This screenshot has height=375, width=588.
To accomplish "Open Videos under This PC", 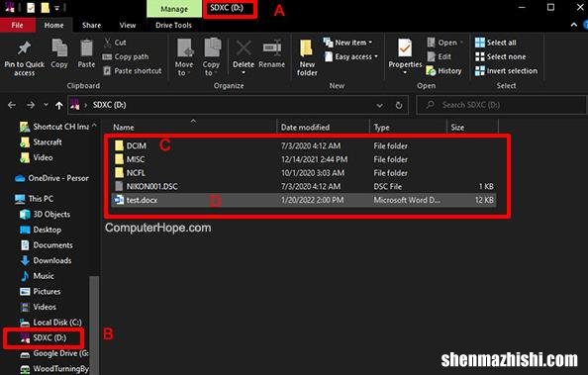I will pos(38,307).
